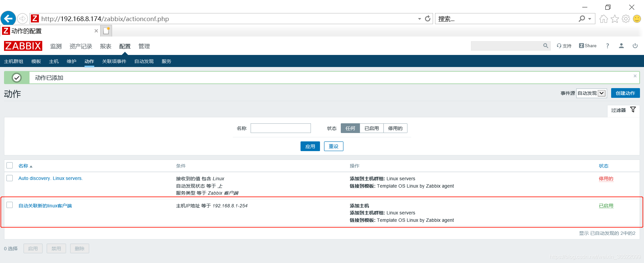Open favorites star icon
Screen dimensions: 644x263
click(614, 19)
